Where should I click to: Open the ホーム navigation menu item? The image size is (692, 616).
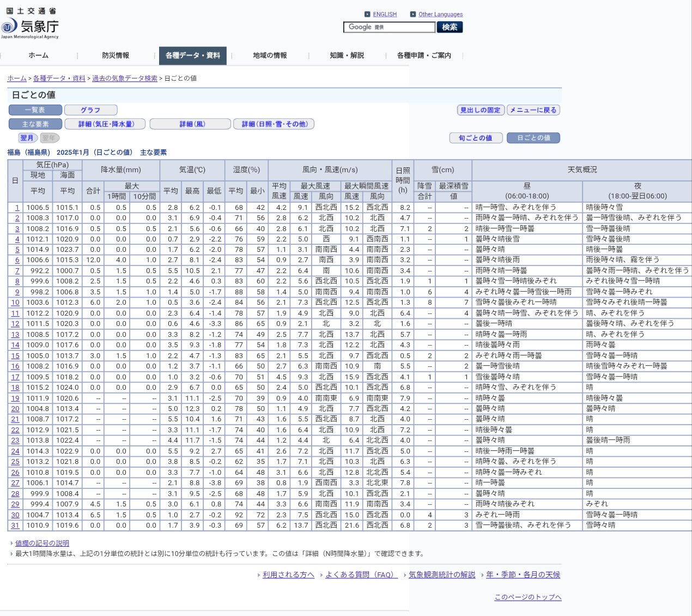pyautogui.click(x=38, y=56)
